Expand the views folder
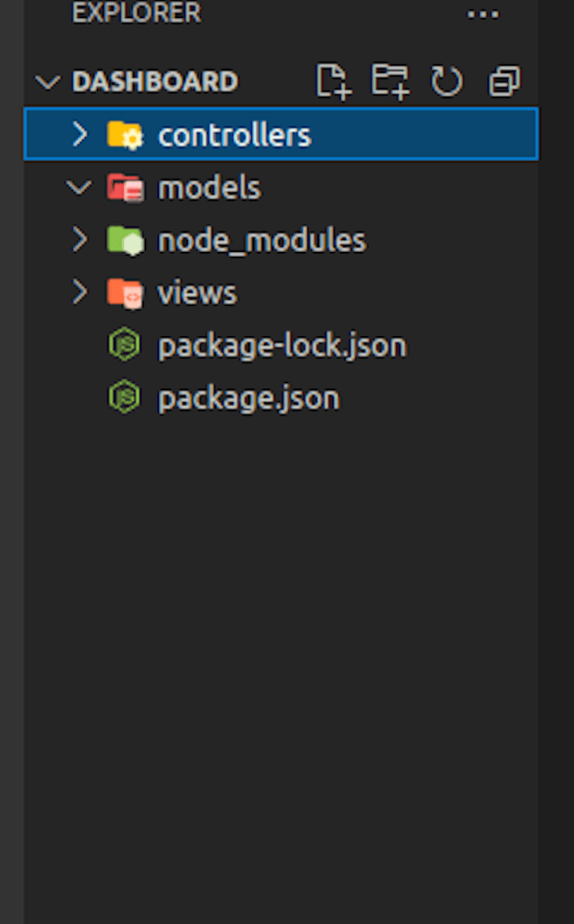 (78, 292)
